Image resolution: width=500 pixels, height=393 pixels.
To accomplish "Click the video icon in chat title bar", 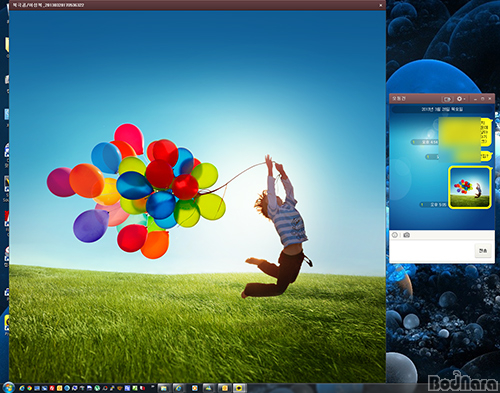I will coord(447,99).
